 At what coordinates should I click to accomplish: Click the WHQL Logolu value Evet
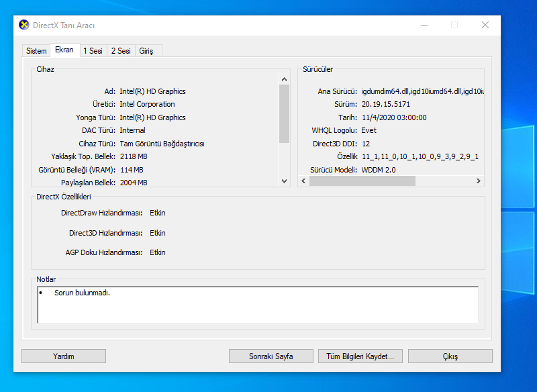[x=369, y=130]
